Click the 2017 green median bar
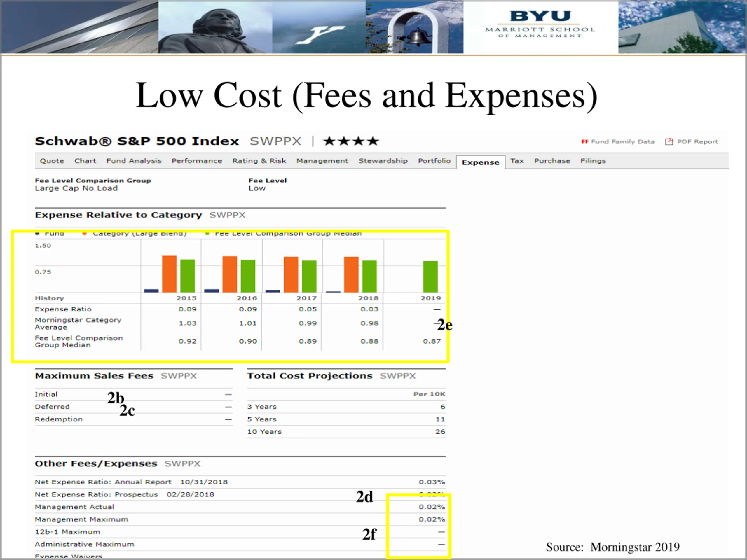The height and width of the screenshot is (560, 747). pos(309,276)
